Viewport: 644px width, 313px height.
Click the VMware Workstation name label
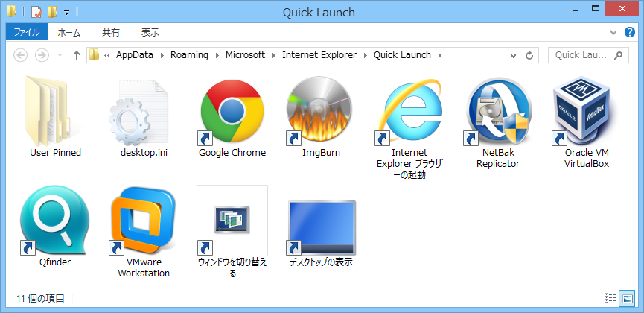(x=144, y=268)
